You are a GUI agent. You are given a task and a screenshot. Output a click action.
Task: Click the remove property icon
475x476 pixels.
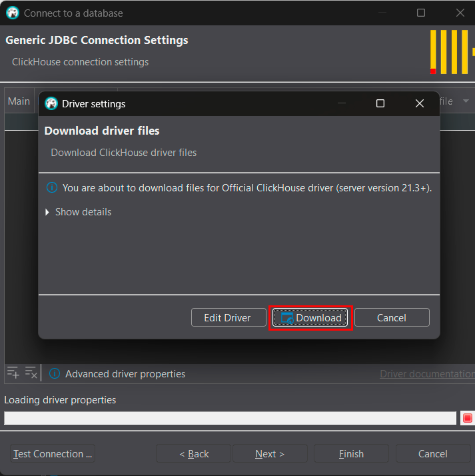31,373
